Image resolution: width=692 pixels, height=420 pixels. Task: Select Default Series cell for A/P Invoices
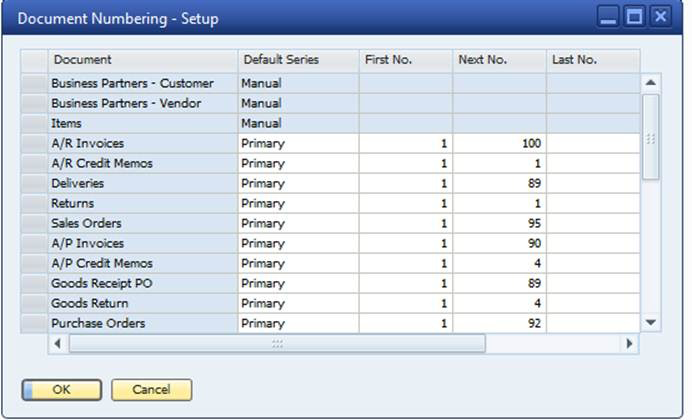(x=298, y=244)
